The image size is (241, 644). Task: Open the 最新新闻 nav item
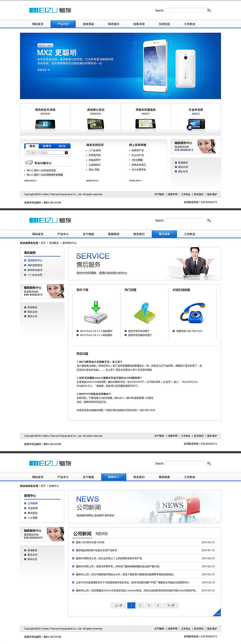114,234
